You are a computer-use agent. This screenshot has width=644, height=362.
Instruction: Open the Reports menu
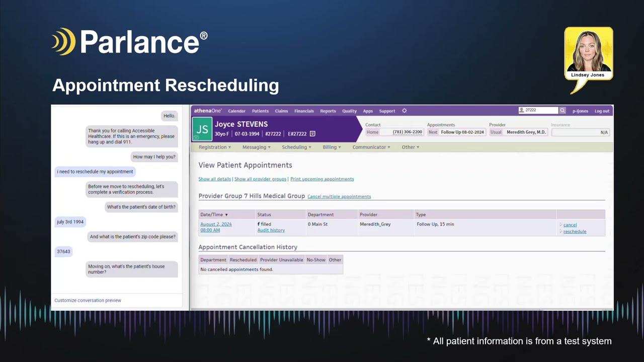click(328, 111)
